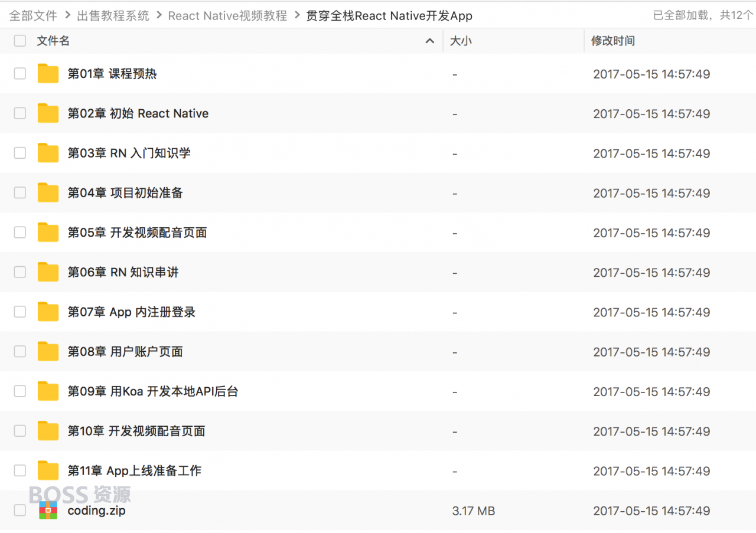
Task: Click the file name coding.zip
Action: click(x=97, y=511)
